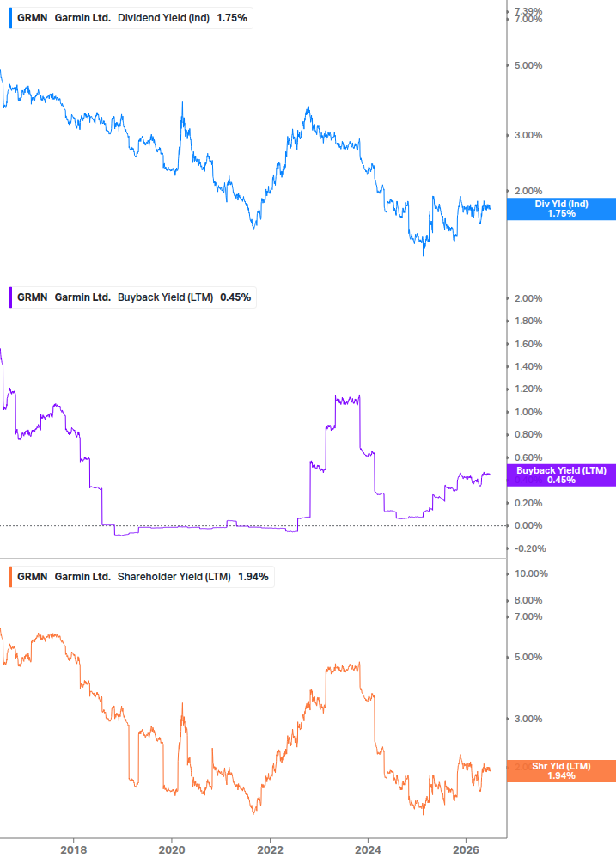Click the 10.00% tick on the shareholder yield axis

click(x=531, y=573)
